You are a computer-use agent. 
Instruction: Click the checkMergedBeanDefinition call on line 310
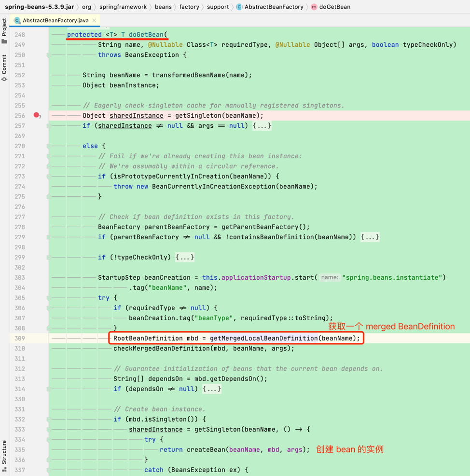pos(161,349)
